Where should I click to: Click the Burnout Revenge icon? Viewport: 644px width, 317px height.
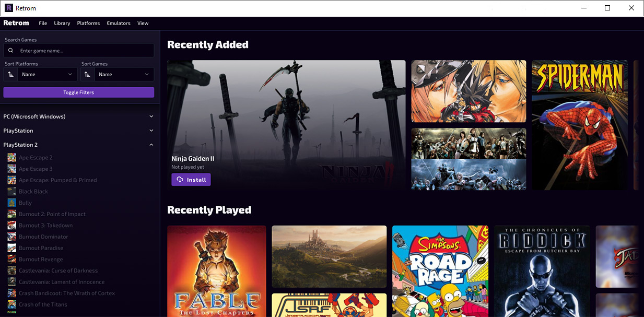(11, 259)
